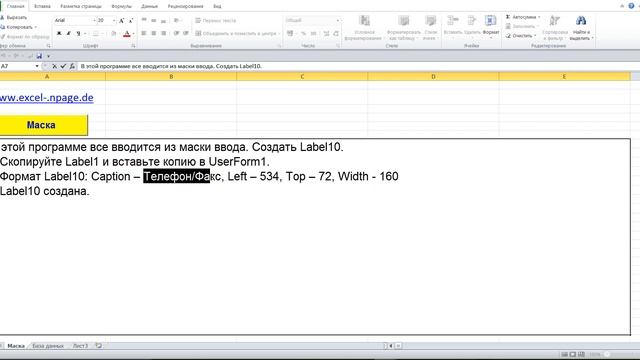
Task: Open the font size 20 dropdown
Action: (114, 20)
